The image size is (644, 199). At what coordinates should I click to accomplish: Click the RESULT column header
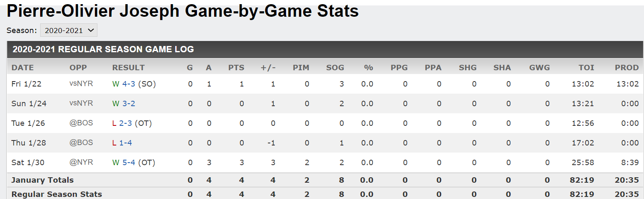pyautogui.click(x=129, y=68)
